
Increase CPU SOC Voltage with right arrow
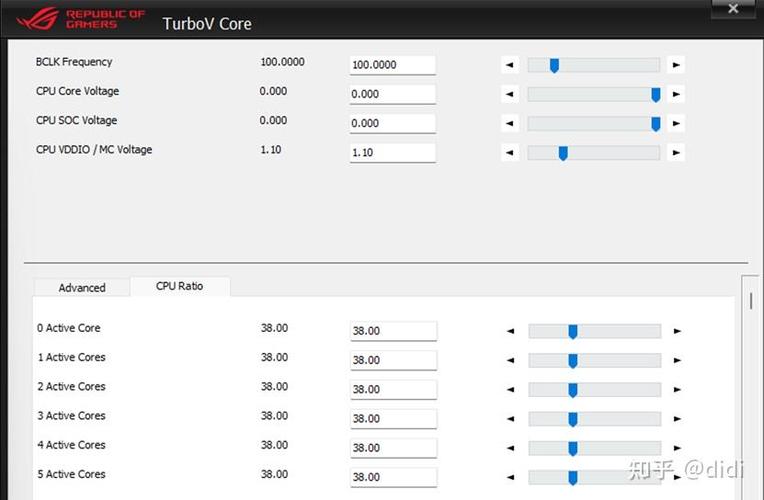pos(676,123)
